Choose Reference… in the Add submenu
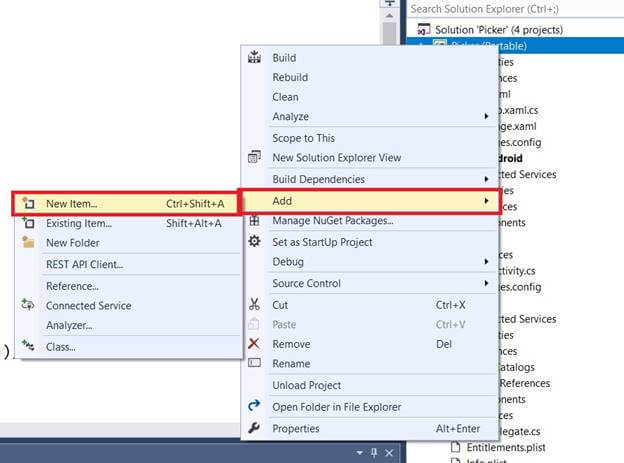The image size is (624, 463). (128, 286)
